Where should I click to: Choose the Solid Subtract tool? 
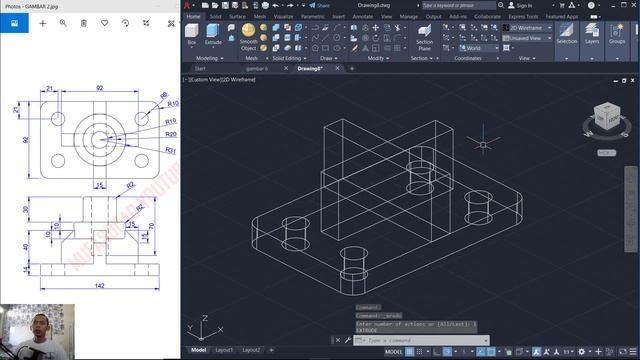tap(276, 38)
